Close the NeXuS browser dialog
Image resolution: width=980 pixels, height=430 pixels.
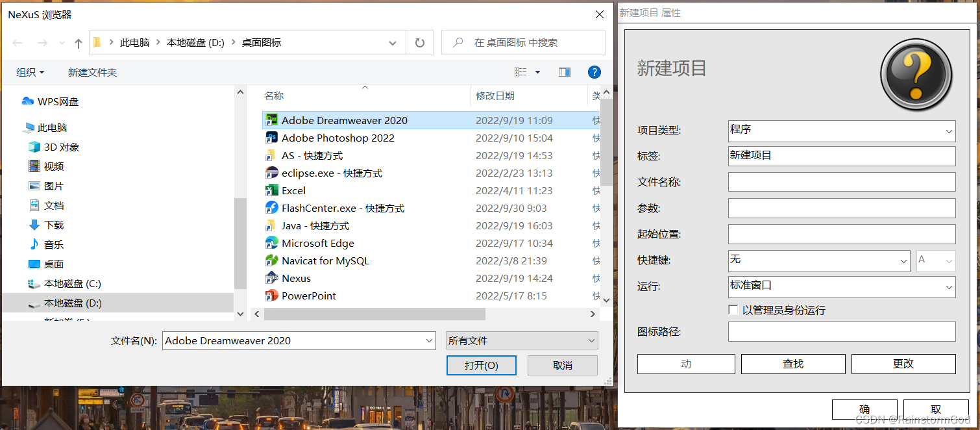[599, 14]
